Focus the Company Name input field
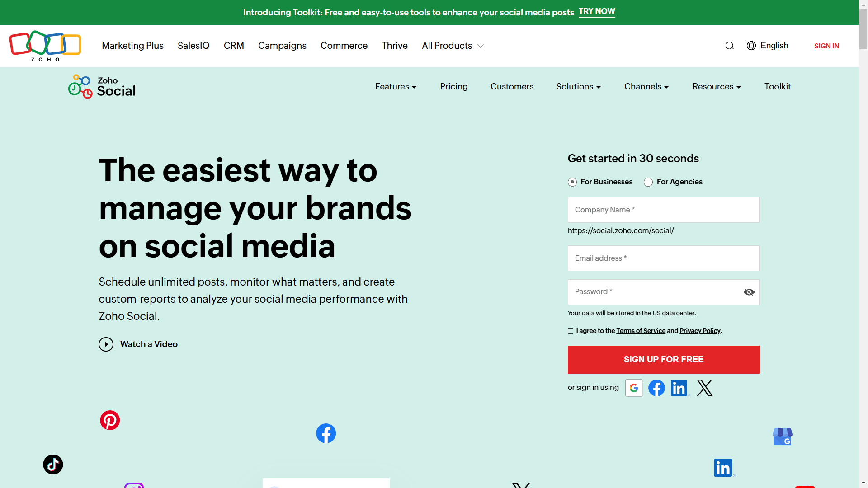 (664, 210)
